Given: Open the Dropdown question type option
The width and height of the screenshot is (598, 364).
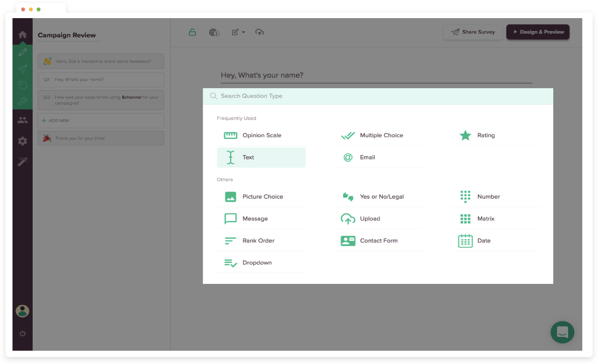Looking at the screenshot, I should (257, 263).
